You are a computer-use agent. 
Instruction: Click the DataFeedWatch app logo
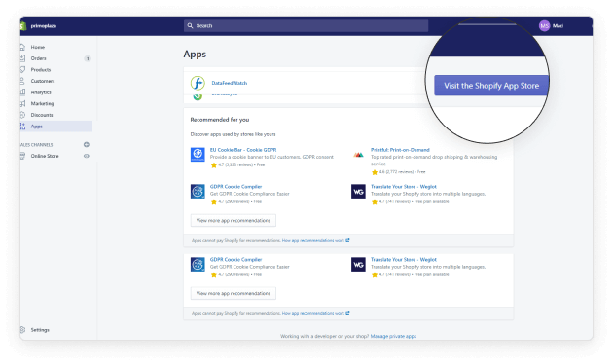198,83
